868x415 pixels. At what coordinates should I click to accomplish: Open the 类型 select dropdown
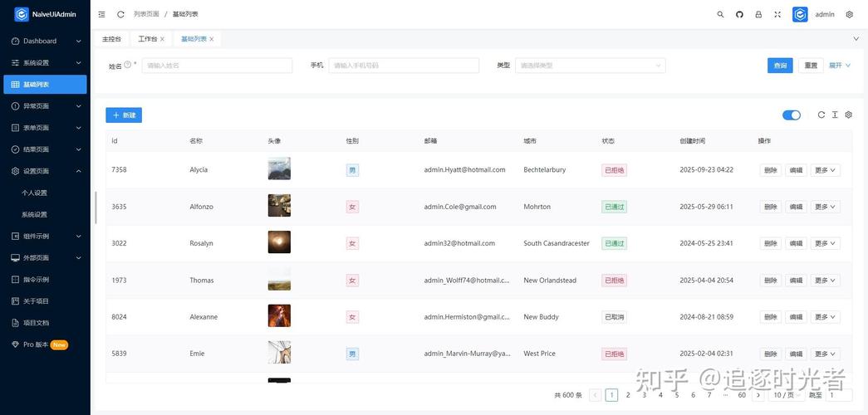590,66
